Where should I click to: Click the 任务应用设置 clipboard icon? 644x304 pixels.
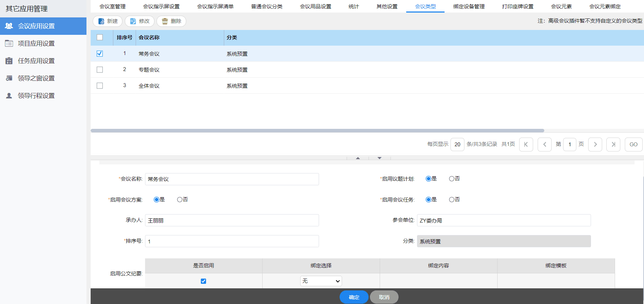tap(9, 61)
